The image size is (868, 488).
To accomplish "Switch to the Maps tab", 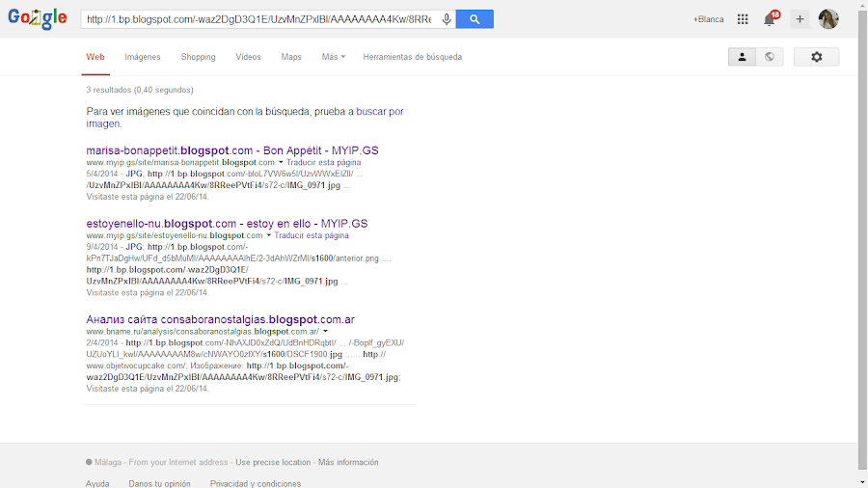I will click(291, 57).
